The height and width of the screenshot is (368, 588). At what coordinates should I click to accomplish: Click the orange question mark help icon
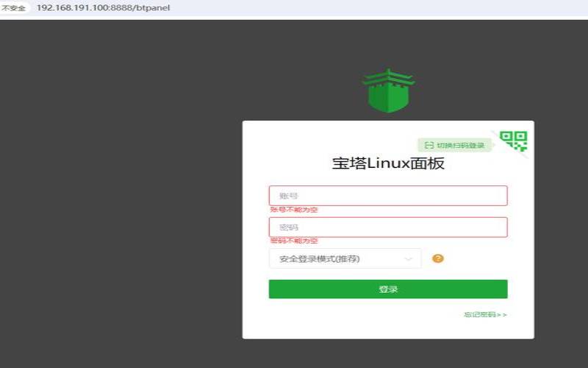[x=437, y=258]
